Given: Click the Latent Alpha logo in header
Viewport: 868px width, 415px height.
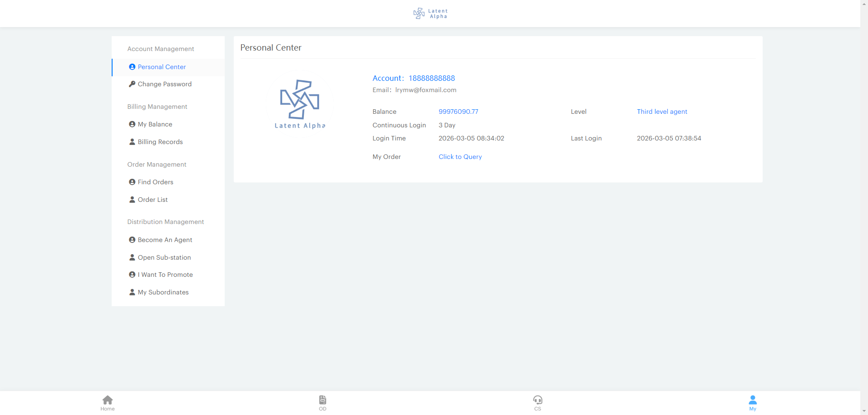Looking at the screenshot, I should tap(430, 14).
